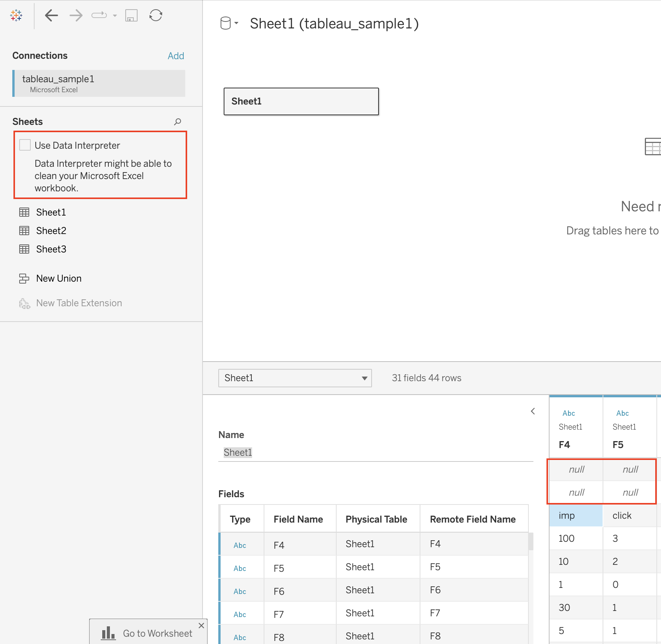Close the Go to Worksheet popup
Screen dimensions: 661x644
tap(201, 626)
